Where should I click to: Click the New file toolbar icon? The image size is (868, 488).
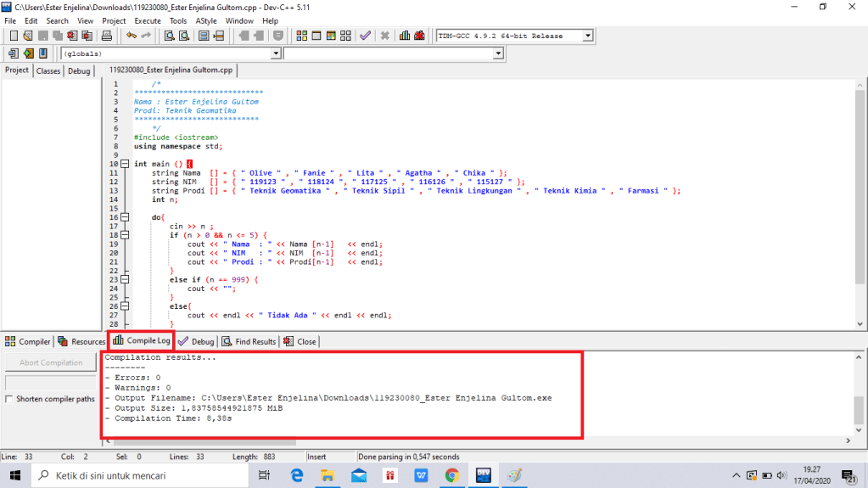(14, 36)
